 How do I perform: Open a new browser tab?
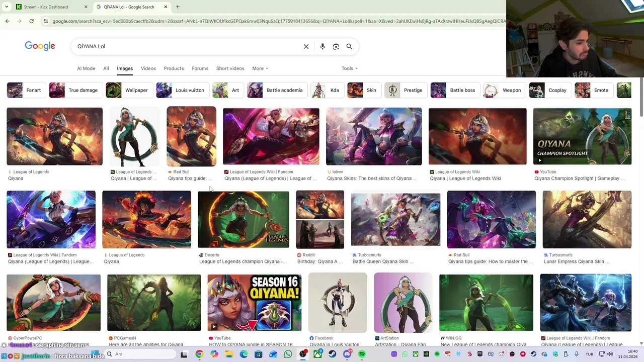click(x=178, y=7)
